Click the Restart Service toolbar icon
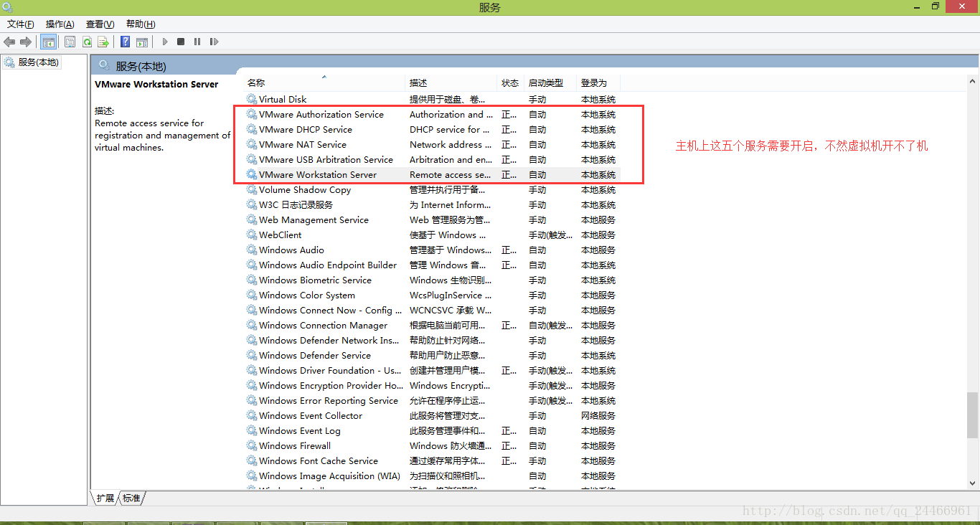 click(x=214, y=42)
